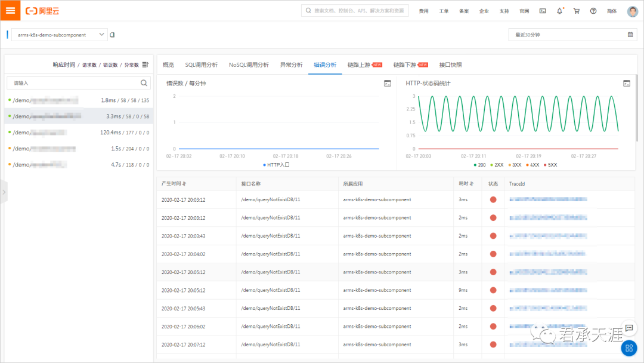The height and width of the screenshot is (363, 644).
Task: Toggle the 5XX series in the chart legend
Action: coord(552,164)
